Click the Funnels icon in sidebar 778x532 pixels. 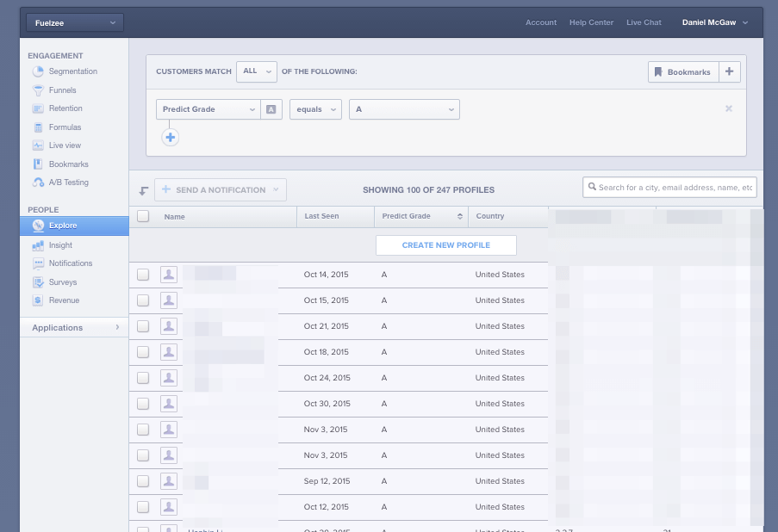click(x=38, y=90)
